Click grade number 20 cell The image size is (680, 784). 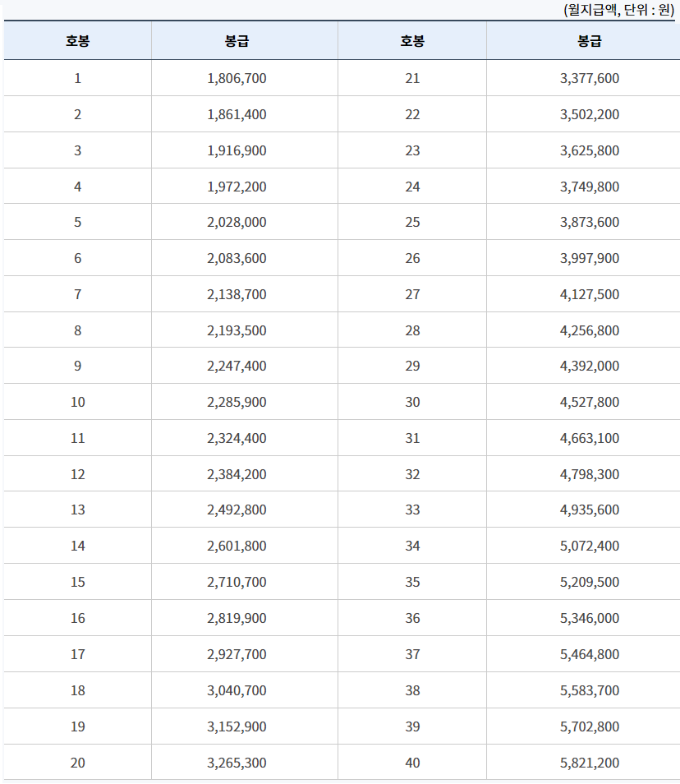(77, 763)
